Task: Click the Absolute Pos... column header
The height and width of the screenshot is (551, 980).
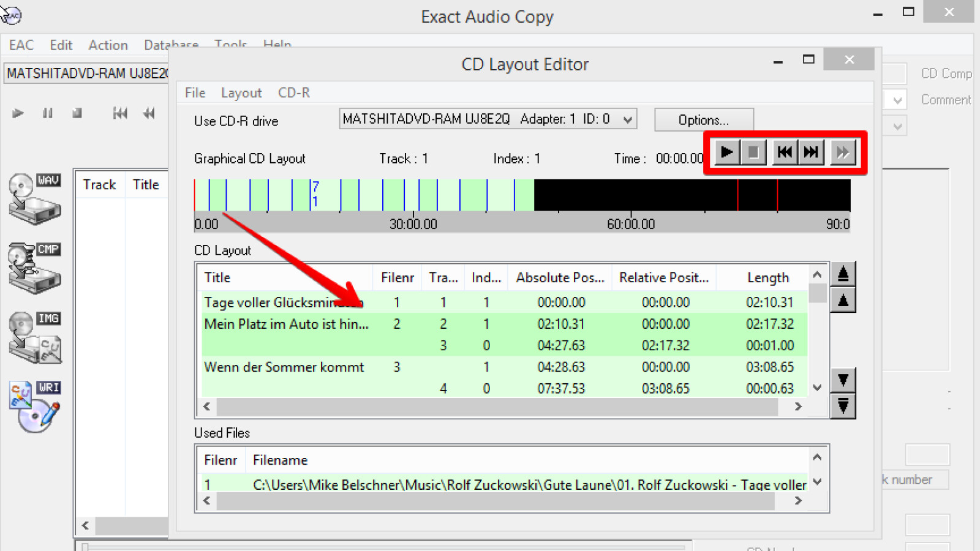Action: [560, 278]
